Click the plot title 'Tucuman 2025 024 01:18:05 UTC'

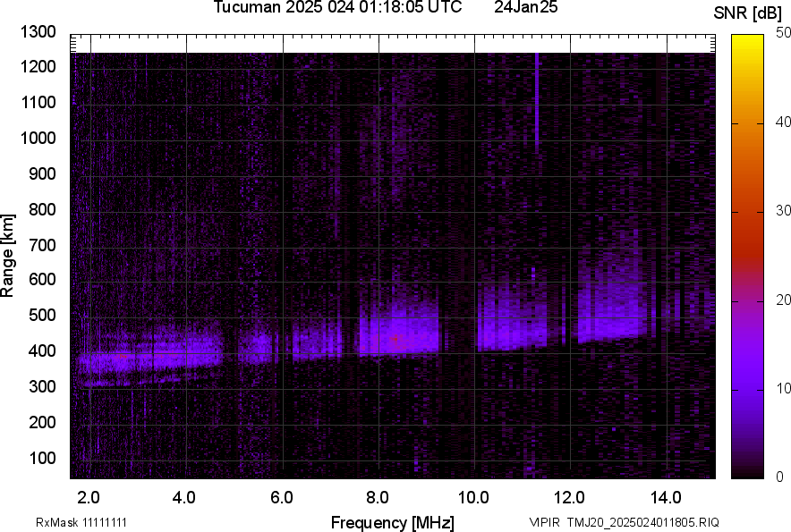point(337,7)
